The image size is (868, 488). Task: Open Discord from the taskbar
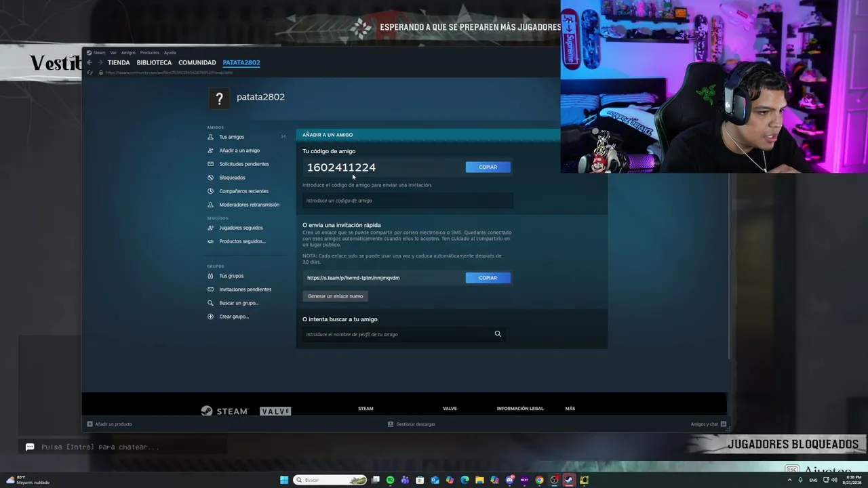tap(509, 480)
